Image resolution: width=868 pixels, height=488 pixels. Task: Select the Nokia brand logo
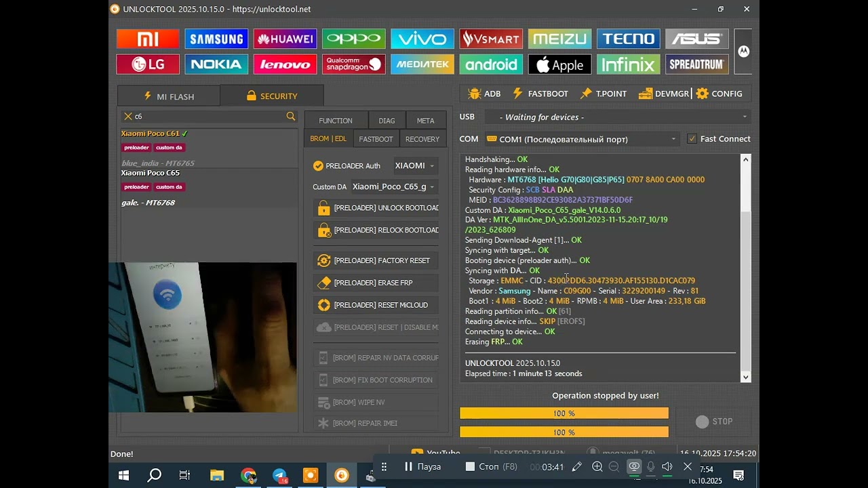coord(216,64)
